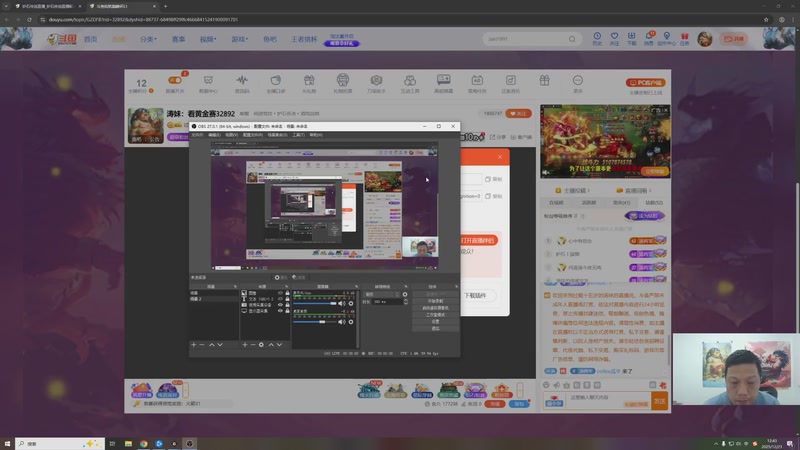Image resolution: width=800 pixels, height=450 pixels.
Task: Go to 首页 in Douyu navigation
Action: [91, 39]
